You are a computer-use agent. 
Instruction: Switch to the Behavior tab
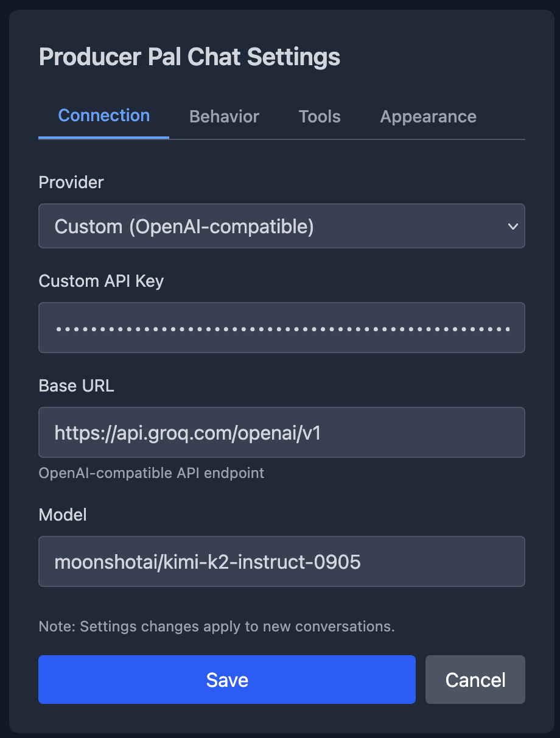click(224, 116)
